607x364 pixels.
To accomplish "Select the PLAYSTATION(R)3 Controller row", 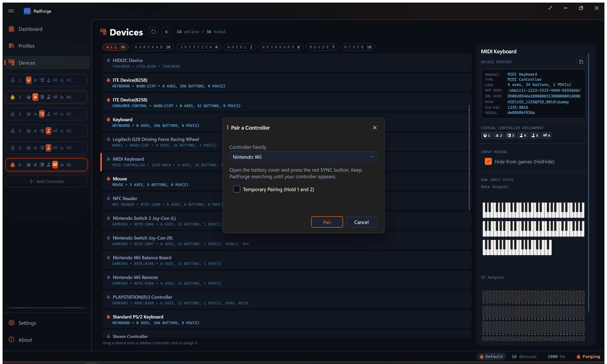I will click(287, 300).
